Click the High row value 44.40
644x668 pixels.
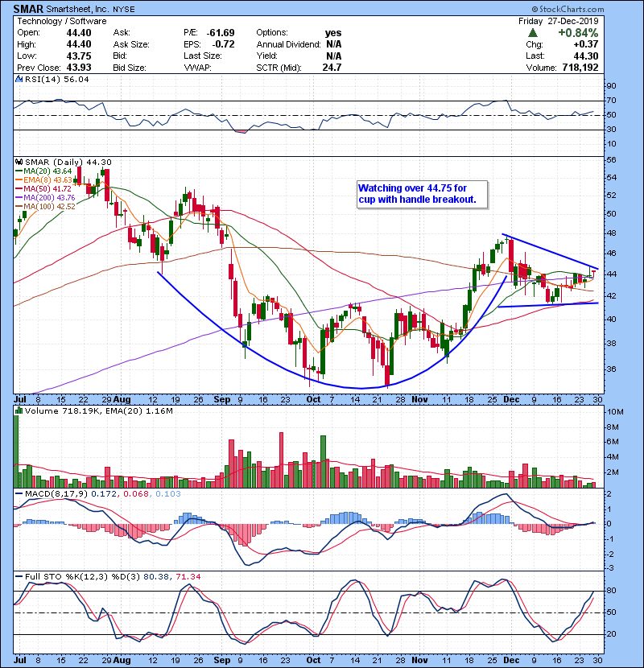point(79,44)
